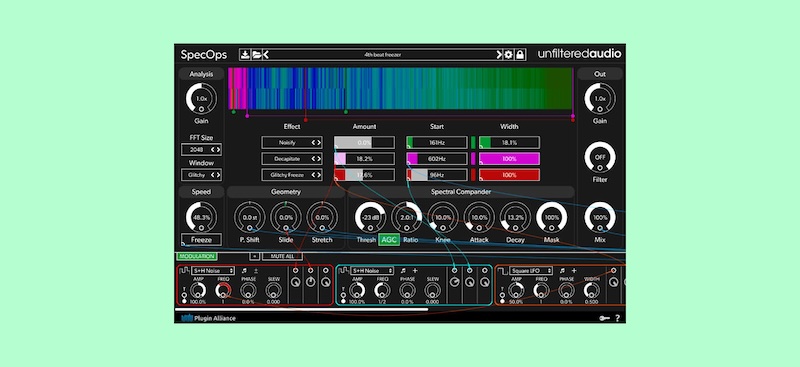Click the Thresh knob at -23 dB
Screen dimensions: 800x367
pos(370,217)
